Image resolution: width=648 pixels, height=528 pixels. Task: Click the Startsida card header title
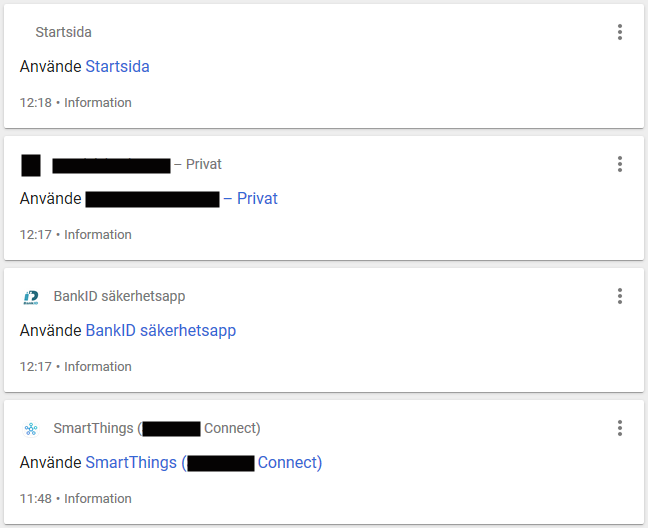click(x=64, y=32)
